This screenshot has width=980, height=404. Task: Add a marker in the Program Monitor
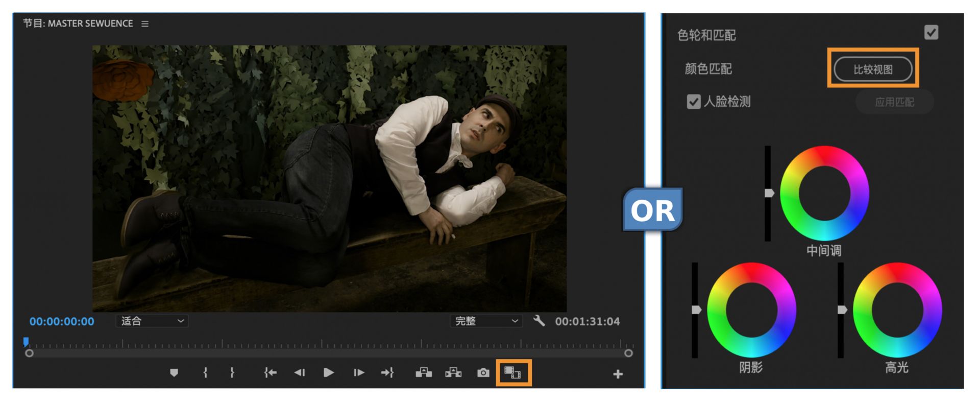174,373
